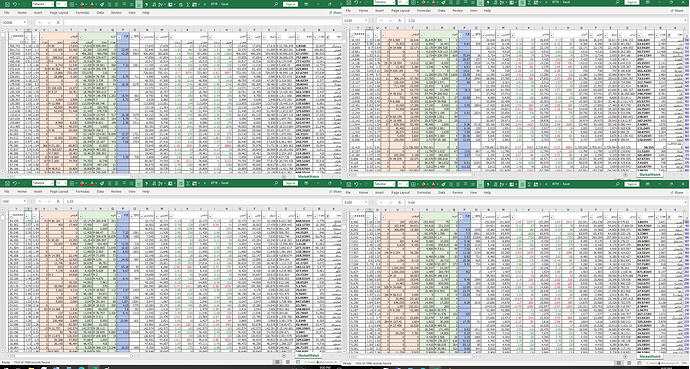The image size is (690, 369).
Task: Click Format Painter brush in top-left window
Action: coord(102,4)
